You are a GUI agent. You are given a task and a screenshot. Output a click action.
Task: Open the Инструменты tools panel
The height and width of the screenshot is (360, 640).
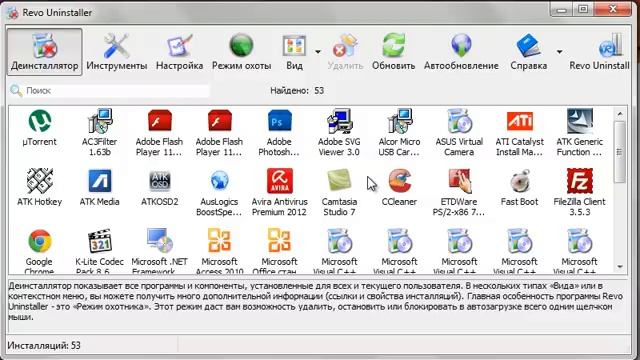[x=117, y=51]
